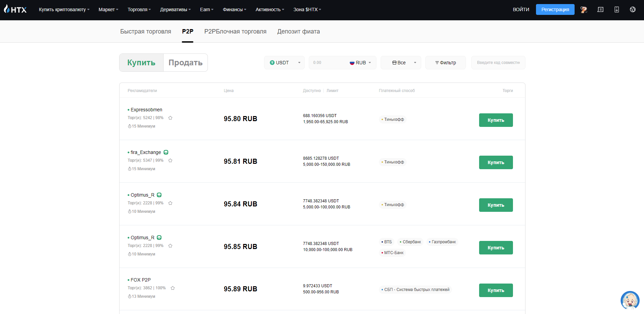Image resolution: width=644 pixels, height=314 pixels.
Task: Switch to P2PБлочная торговля tab
Action: click(235, 31)
